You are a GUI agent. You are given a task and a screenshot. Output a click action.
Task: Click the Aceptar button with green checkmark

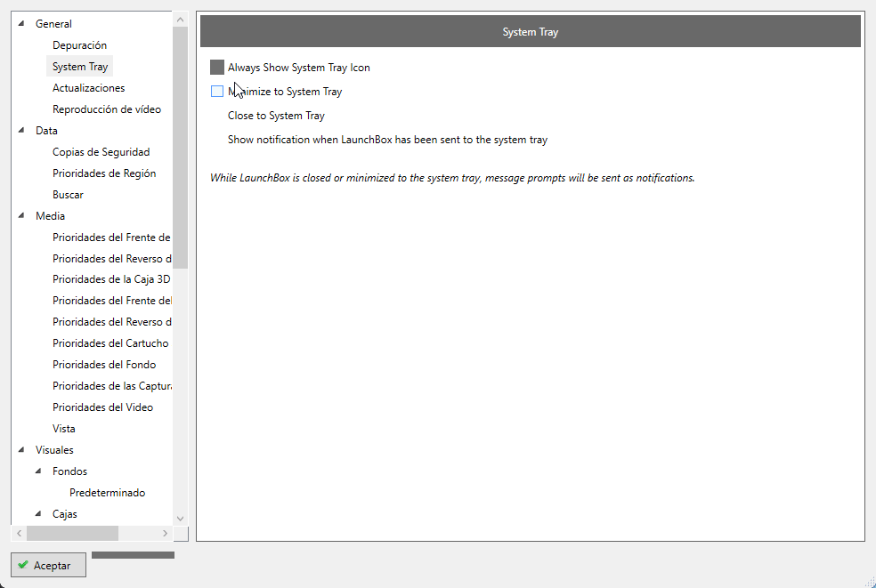[x=49, y=565]
